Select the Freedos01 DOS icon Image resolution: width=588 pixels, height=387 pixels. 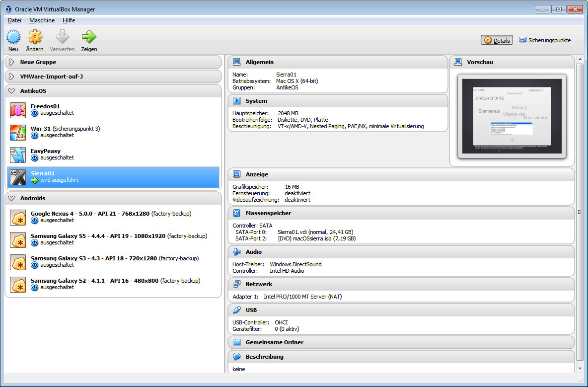[18, 110]
